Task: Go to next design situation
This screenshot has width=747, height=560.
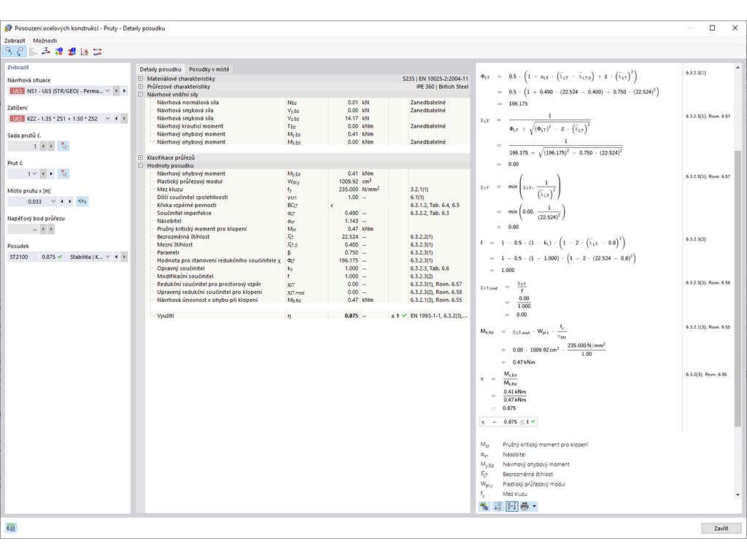Action: [124, 91]
